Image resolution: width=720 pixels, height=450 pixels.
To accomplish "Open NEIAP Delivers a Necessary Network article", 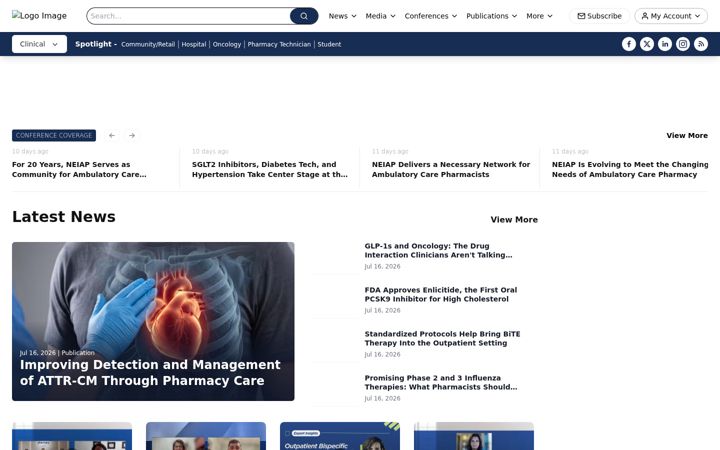I will click(451, 169).
